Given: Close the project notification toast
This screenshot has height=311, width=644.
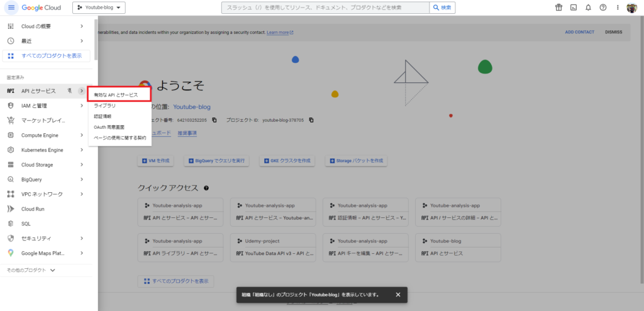Looking at the screenshot, I should click(x=397, y=295).
